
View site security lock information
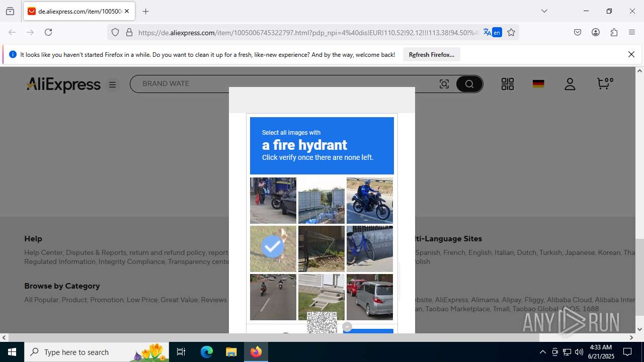coord(129,32)
